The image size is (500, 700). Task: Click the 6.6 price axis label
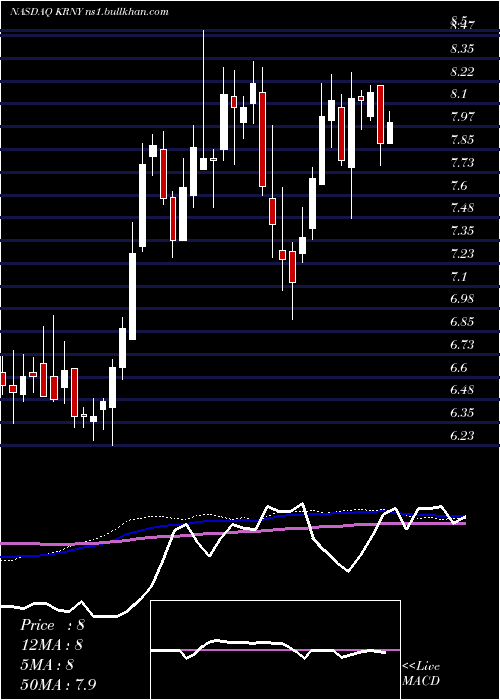pyautogui.click(x=459, y=368)
